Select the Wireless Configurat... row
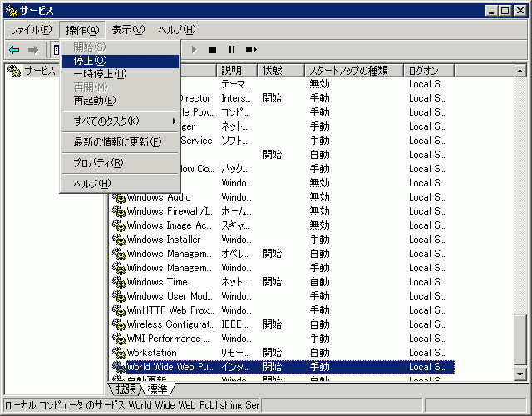This screenshot has height=416, width=532. [x=283, y=324]
